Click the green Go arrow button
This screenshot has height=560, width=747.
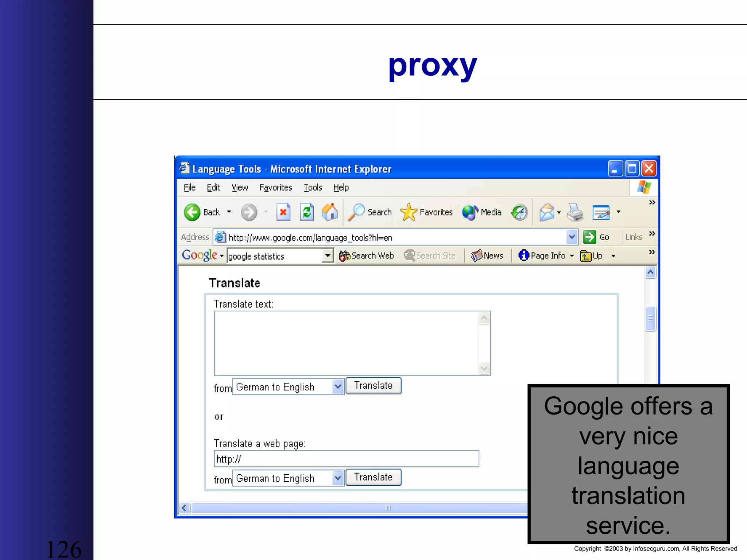click(589, 237)
